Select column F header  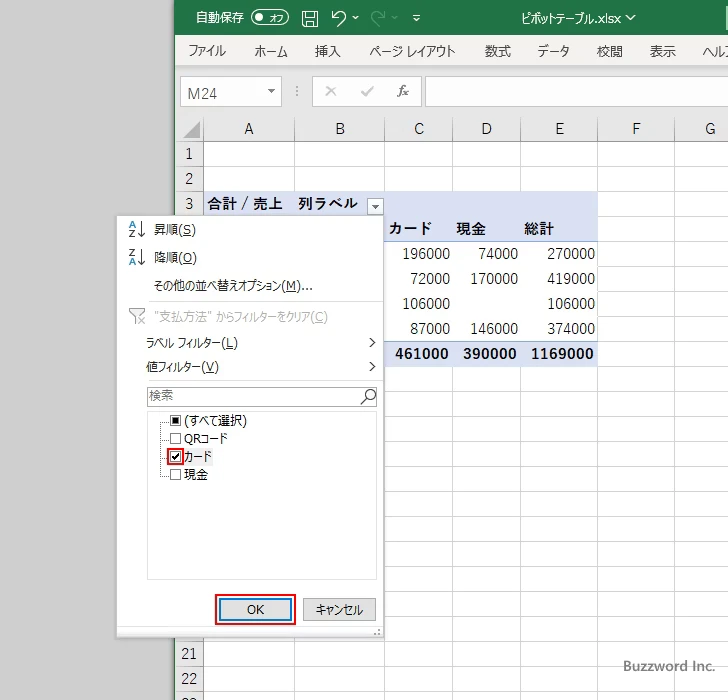pyautogui.click(x=636, y=129)
